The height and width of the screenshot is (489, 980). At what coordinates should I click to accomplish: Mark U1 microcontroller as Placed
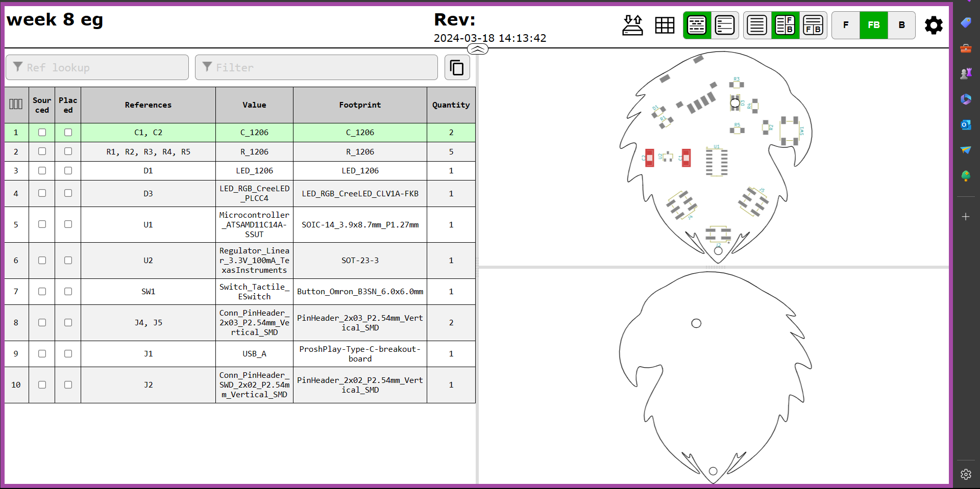(68, 224)
